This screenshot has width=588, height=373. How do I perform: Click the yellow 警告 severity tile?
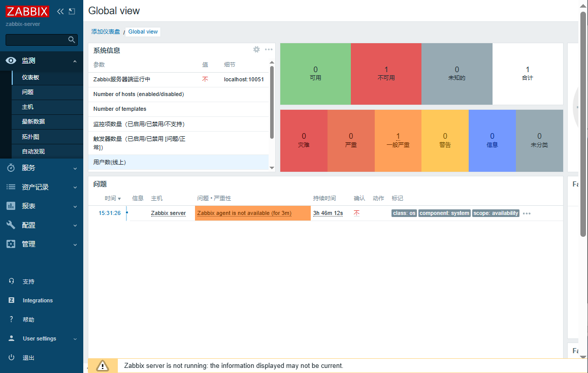click(x=445, y=140)
